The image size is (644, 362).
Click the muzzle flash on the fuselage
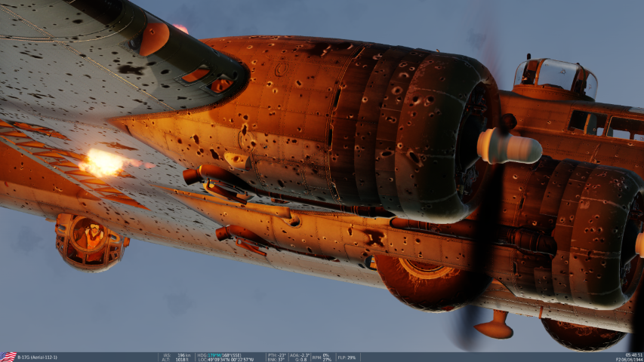tap(102, 161)
